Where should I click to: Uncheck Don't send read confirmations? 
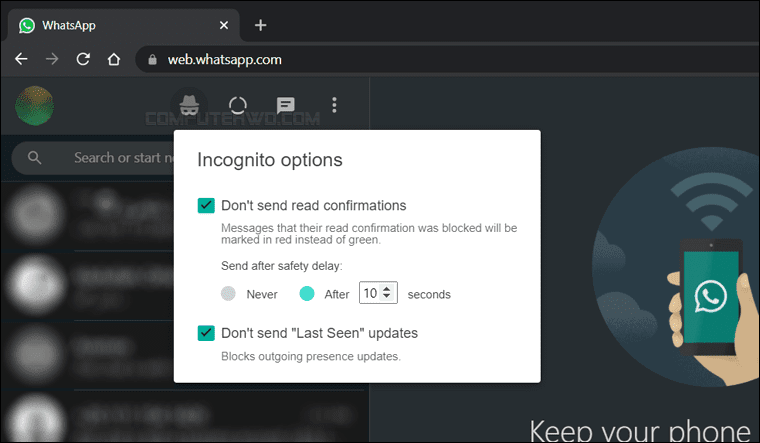point(206,206)
